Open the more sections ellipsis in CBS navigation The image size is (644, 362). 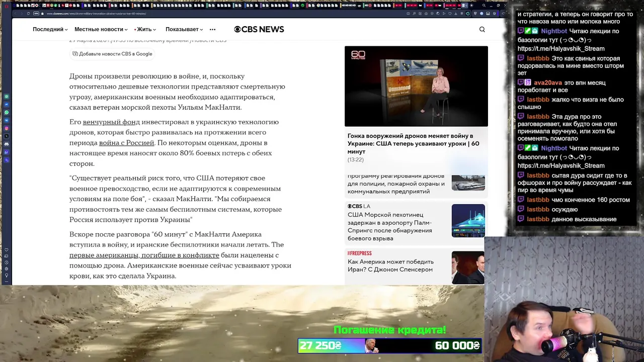[x=212, y=29]
